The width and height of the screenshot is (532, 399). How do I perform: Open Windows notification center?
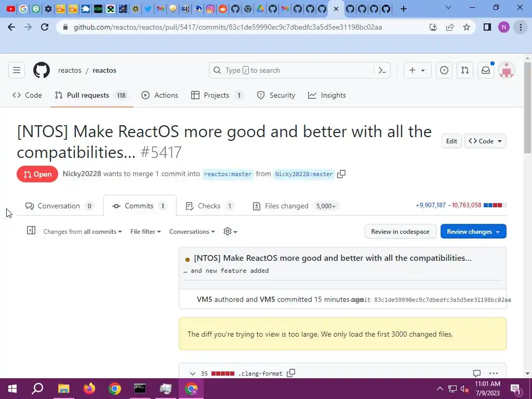(x=516, y=389)
